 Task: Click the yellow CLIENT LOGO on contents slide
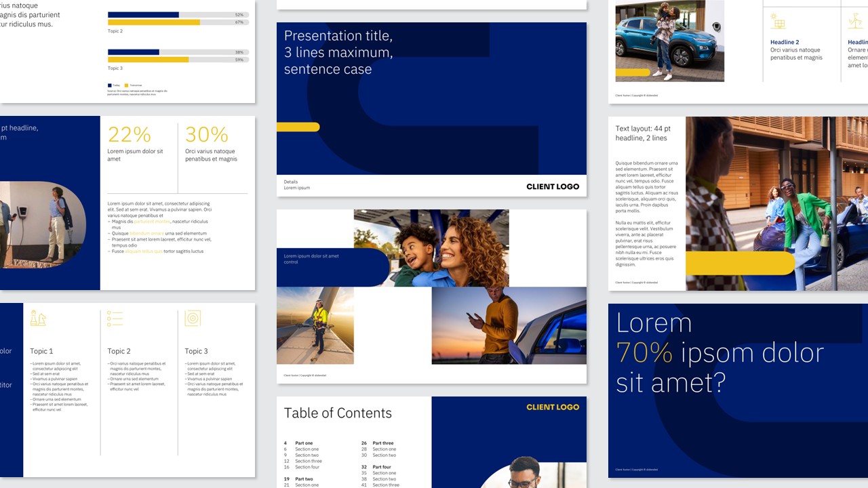[x=553, y=407]
